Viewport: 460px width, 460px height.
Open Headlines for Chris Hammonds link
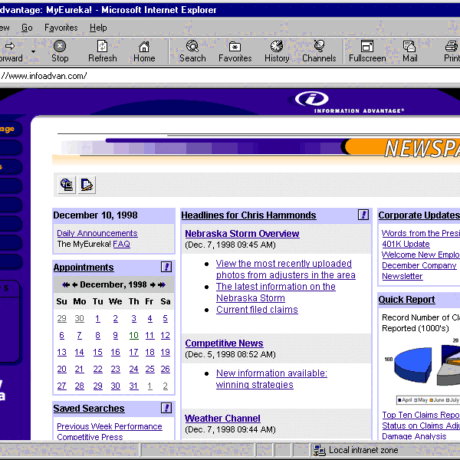pyautogui.click(x=249, y=215)
